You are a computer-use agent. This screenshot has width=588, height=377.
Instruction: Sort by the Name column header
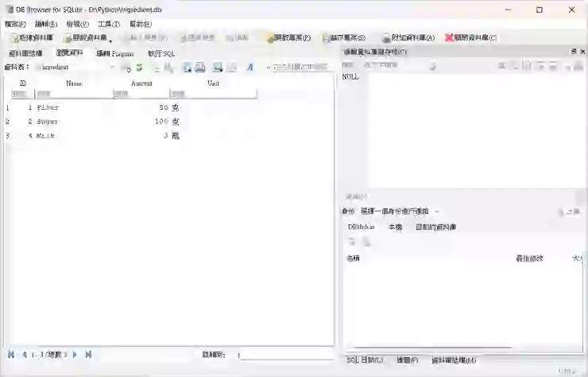74,84
